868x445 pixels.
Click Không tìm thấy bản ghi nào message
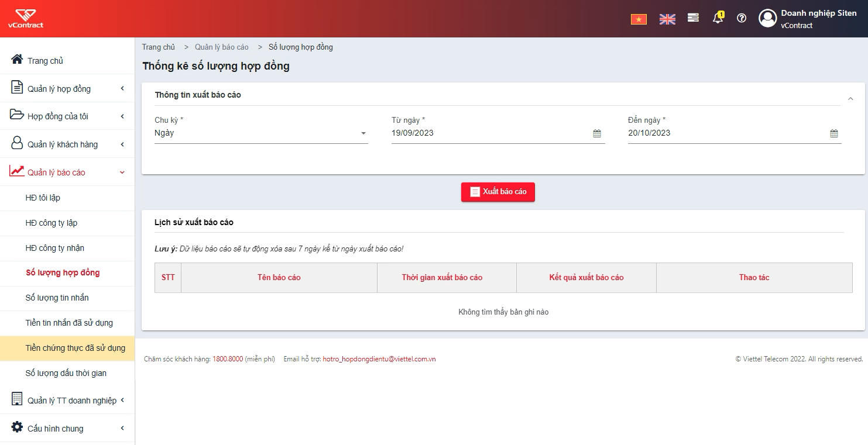[x=503, y=312]
